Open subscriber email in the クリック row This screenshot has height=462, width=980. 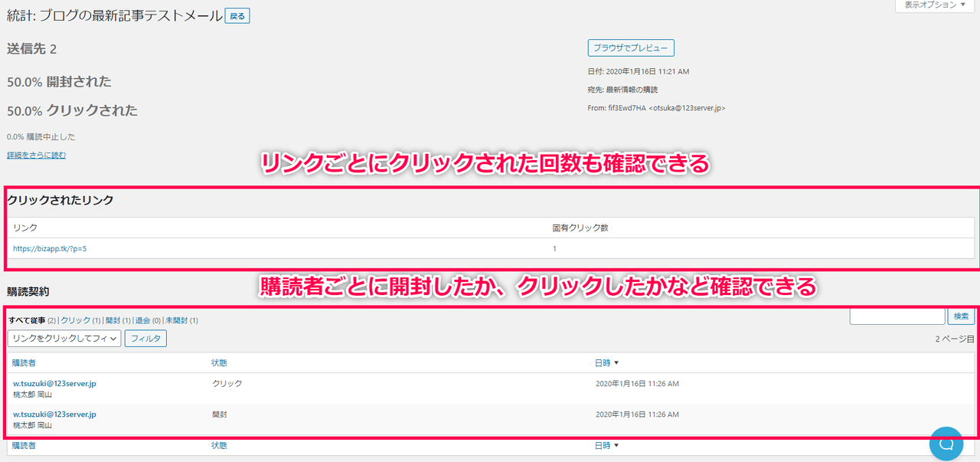coord(54,383)
